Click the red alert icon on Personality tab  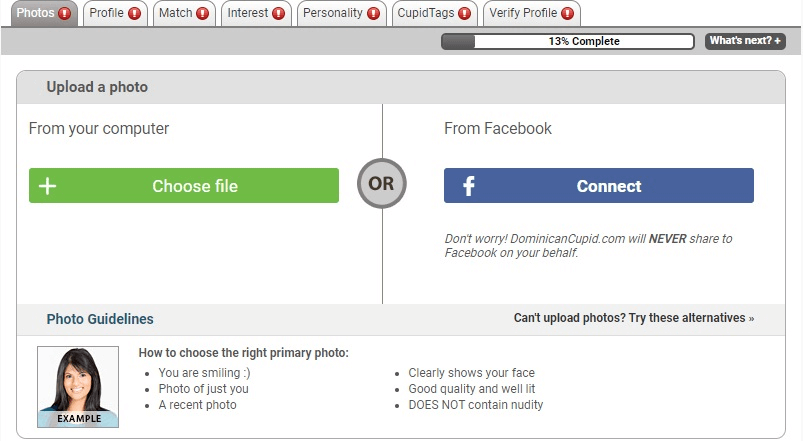pyautogui.click(x=373, y=13)
